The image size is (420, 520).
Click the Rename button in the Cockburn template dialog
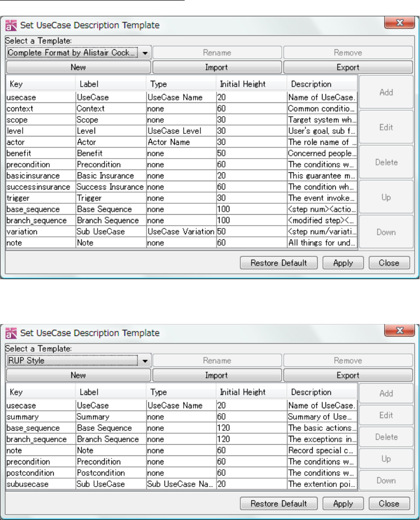[217, 53]
